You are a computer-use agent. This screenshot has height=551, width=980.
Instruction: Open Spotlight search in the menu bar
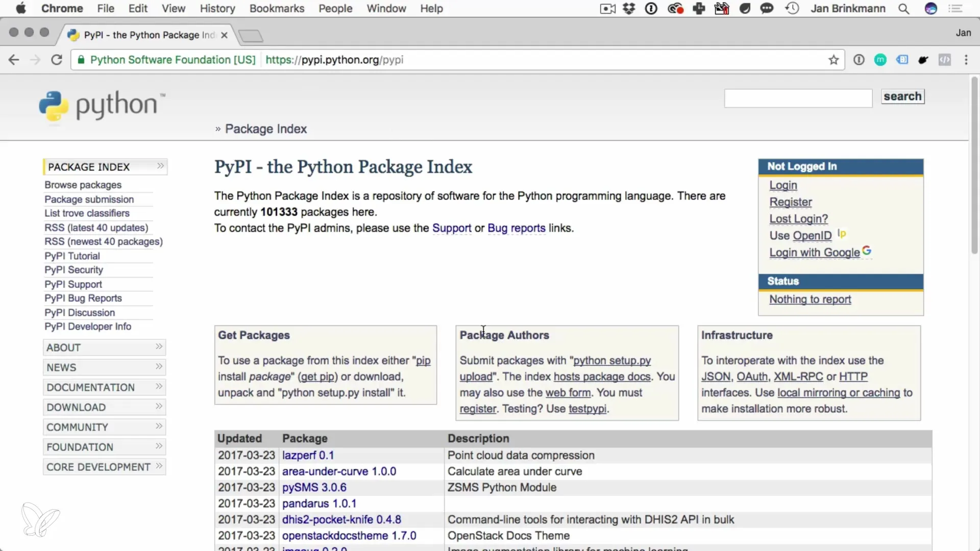903,9
